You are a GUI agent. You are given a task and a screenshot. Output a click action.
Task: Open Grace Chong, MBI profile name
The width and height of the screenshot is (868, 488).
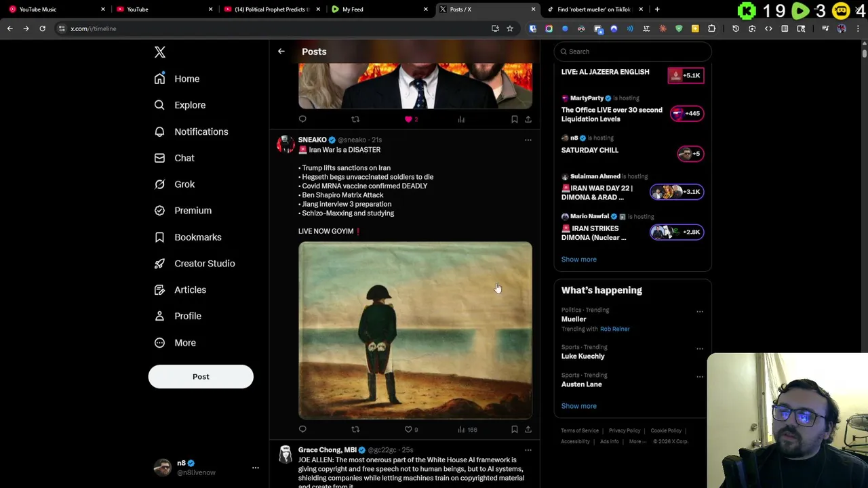(x=327, y=450)
